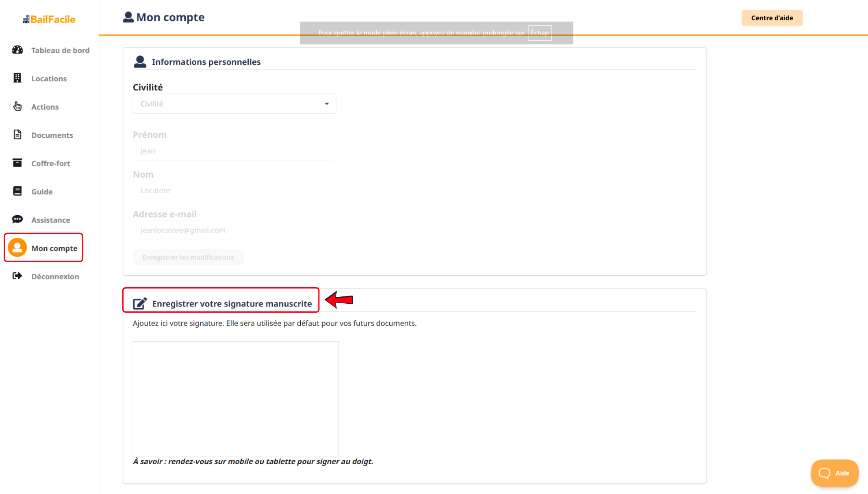Image resolution: width=868 pixels, height=494 pixels.
Task: Open the Documents file icon
Action: 17,135
